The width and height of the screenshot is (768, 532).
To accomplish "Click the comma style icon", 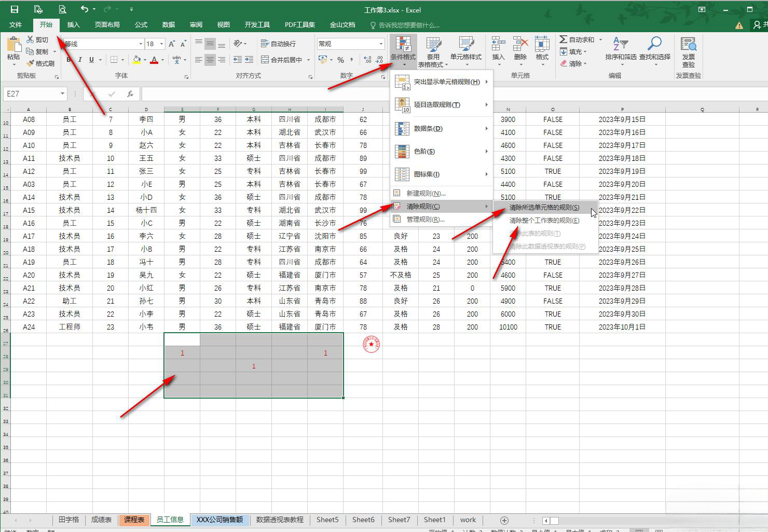I will click(x=352, y=60).
